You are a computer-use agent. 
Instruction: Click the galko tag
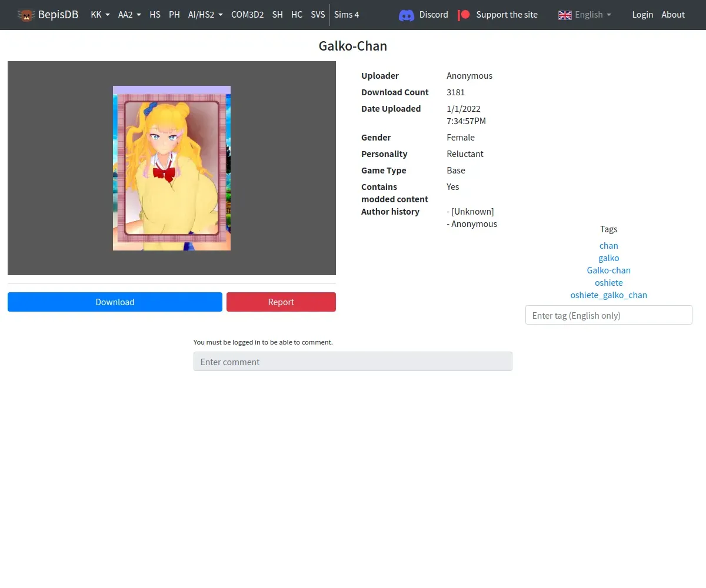tap(609, 258)
